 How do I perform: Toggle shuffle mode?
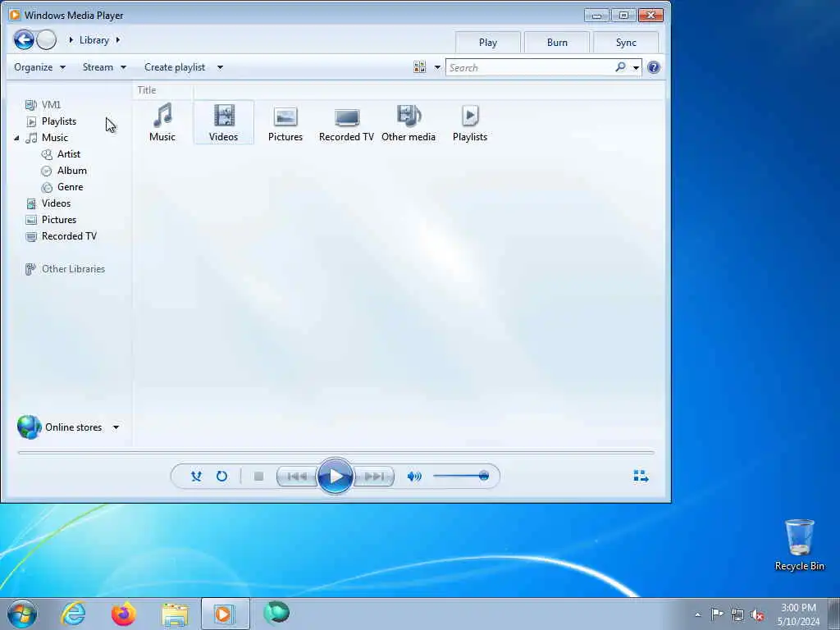point(196,477)
